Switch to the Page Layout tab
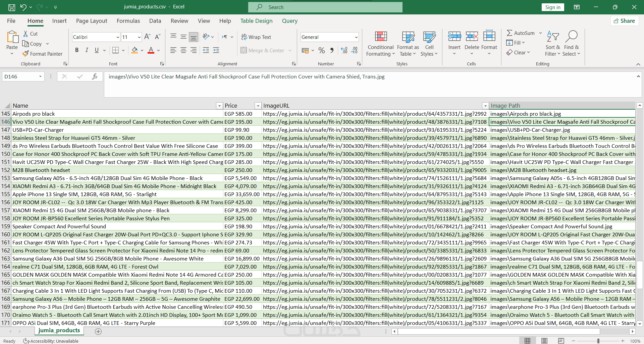Screen dimensions: 644x344 click(92, 21)
